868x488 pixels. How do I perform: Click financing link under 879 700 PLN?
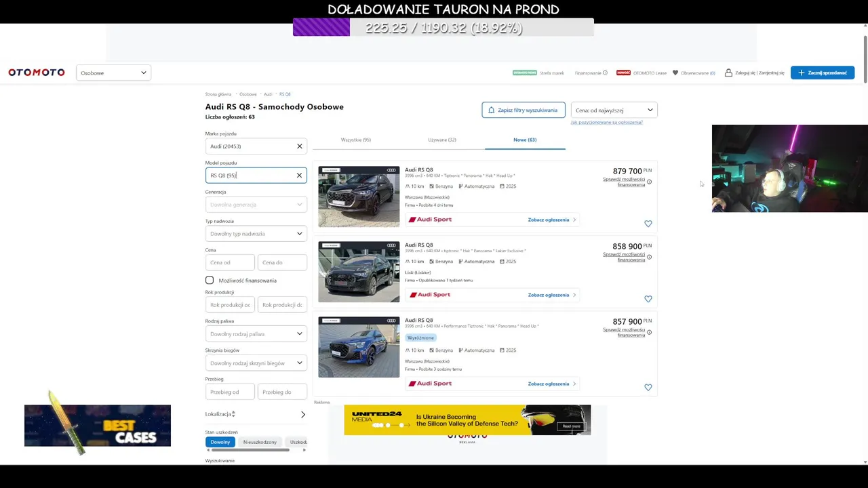point(624,182)
